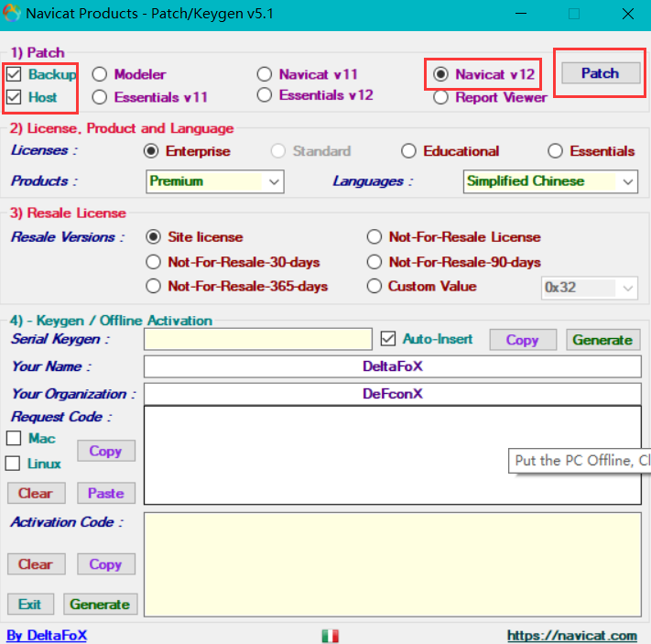
Task: Click Generate next to Serial Keygen
Action: [602, 340]
